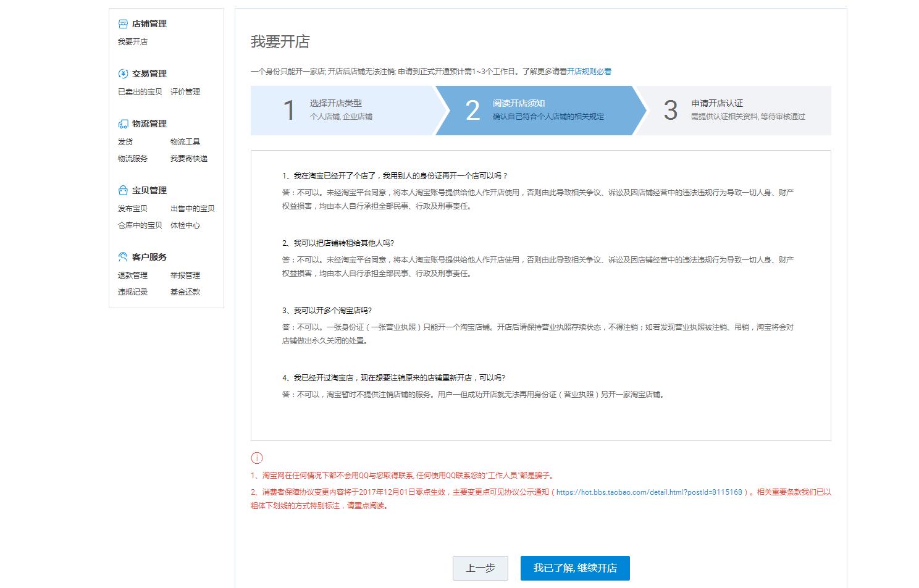
Task: Select step 2 阅读开店须知
Action: click(537, 111)
